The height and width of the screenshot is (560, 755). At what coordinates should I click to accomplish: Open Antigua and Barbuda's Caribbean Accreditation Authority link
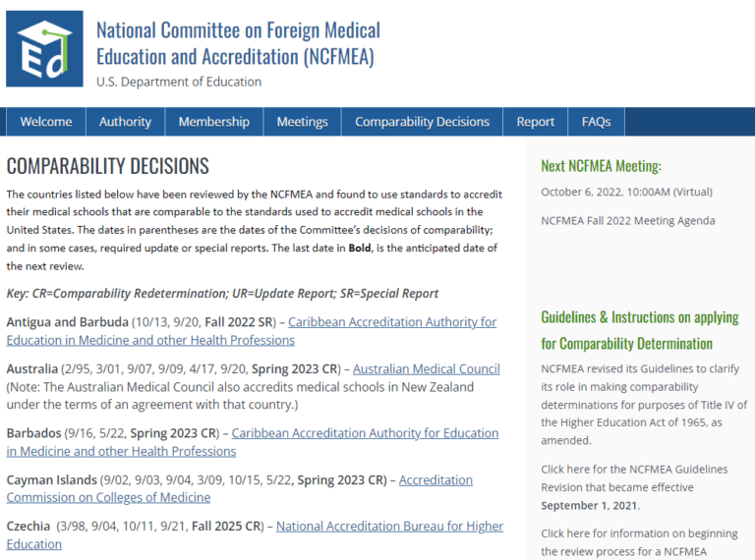(x=392, y=322)
